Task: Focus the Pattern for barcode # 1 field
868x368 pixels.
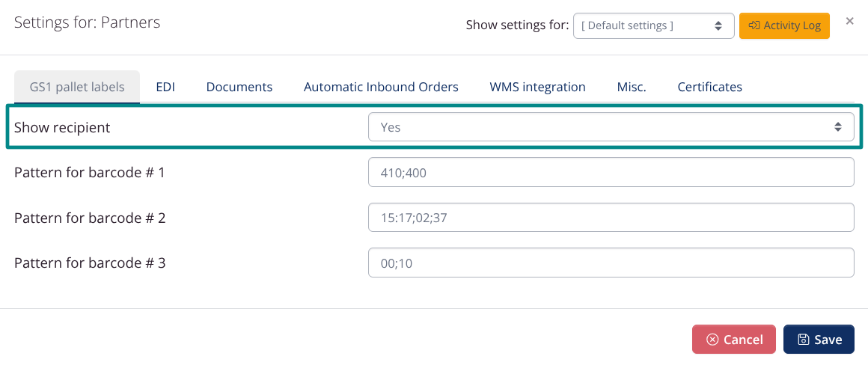Action: [611, 173]
